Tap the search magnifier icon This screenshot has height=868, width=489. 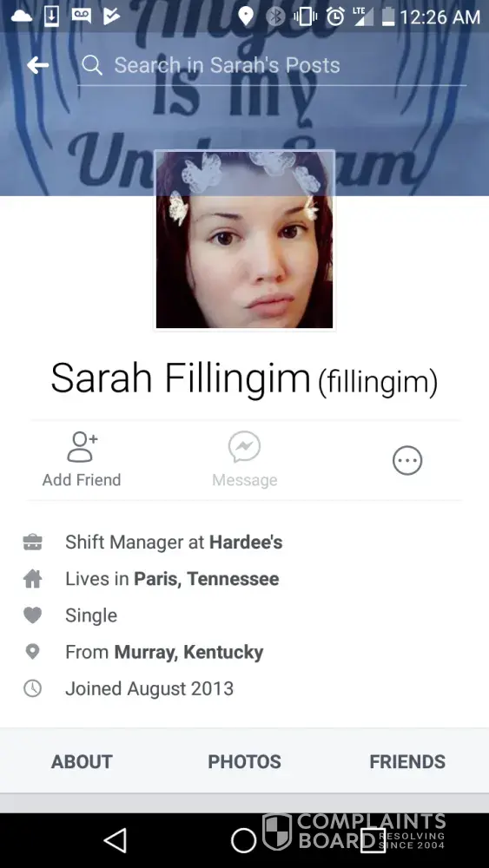coord(92,65)
